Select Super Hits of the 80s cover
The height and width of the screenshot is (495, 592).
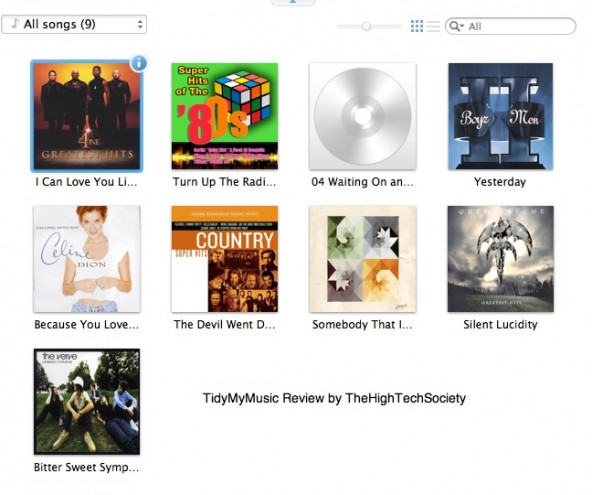(x=225, y=116)
